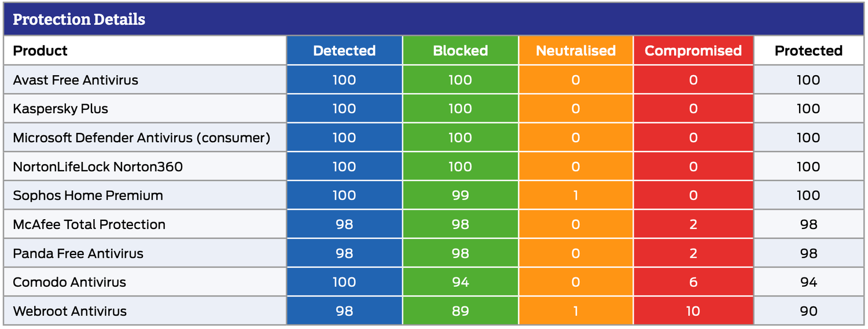Click Webroot's Compromised value of 10
The width and height of the screenshot is (868, 329).
(693, 311)
